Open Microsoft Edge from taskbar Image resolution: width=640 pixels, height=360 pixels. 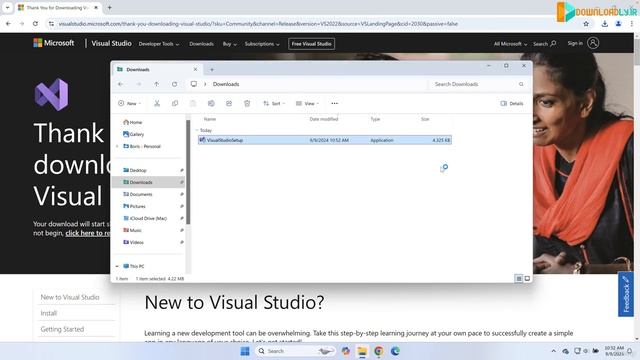[x=395, y=351]
